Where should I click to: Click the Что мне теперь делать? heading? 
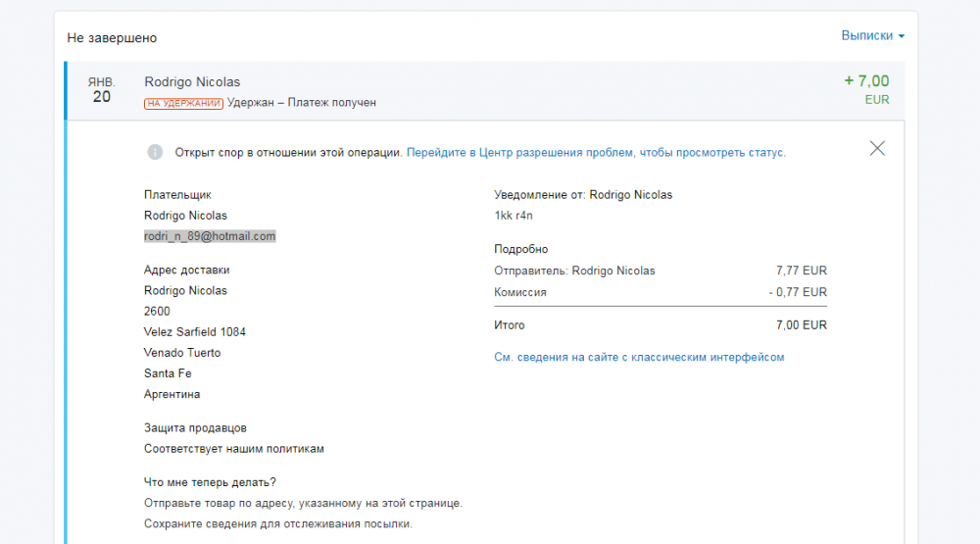point(210,482)
